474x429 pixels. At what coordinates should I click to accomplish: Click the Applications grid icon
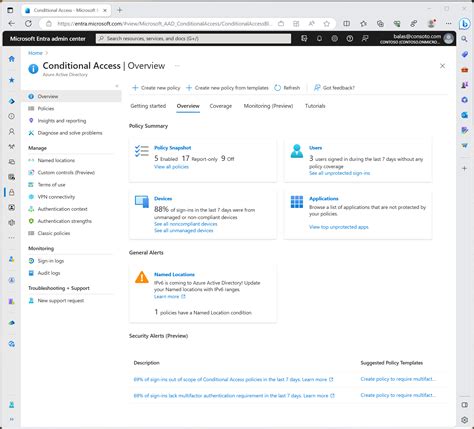(297, 202)
